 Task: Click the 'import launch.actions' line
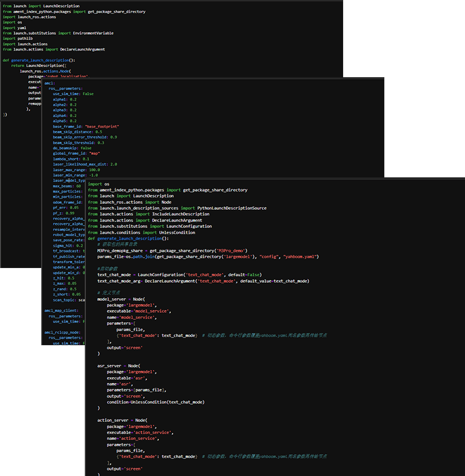click(25, 44)
